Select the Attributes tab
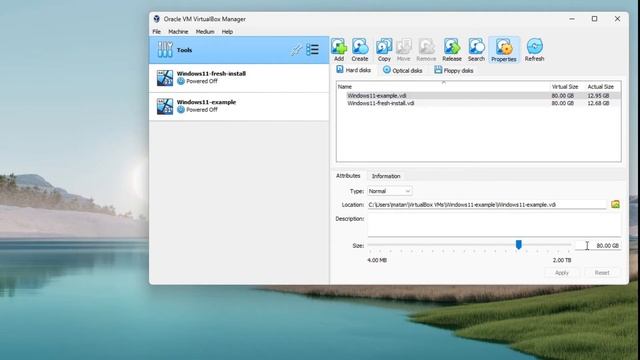640x360 pixels. click(x=348, y=176)
